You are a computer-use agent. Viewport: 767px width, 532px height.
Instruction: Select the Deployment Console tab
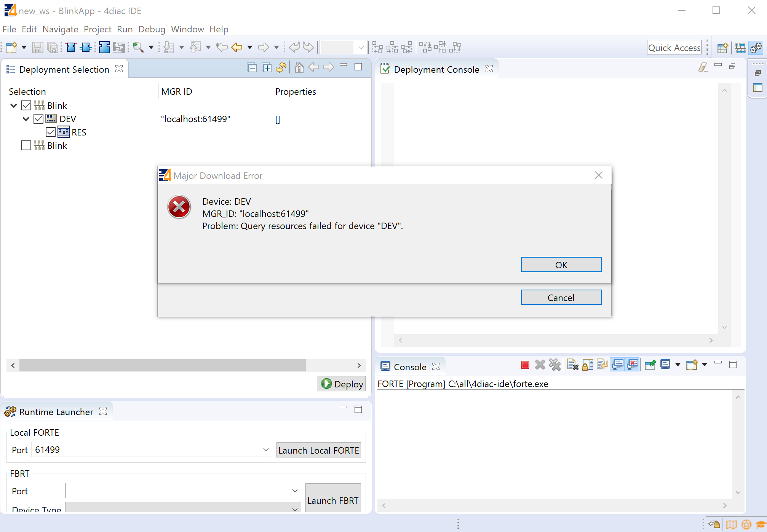click(x=436, y=69)
